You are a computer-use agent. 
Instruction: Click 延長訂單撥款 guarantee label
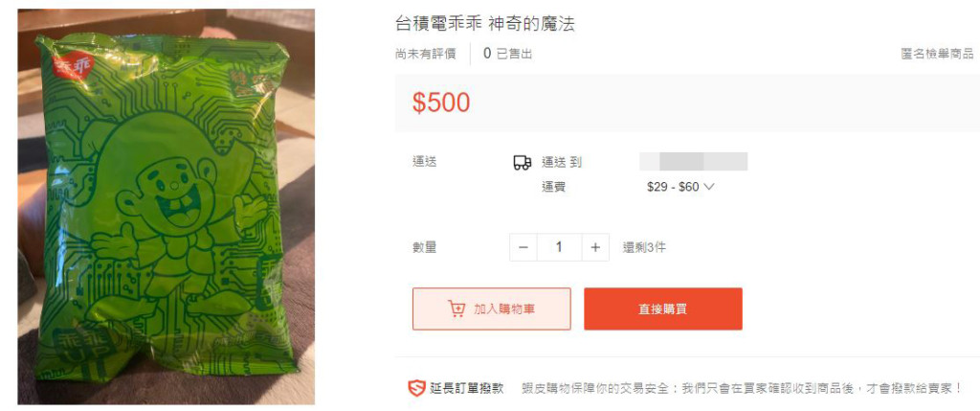[466, 388]
